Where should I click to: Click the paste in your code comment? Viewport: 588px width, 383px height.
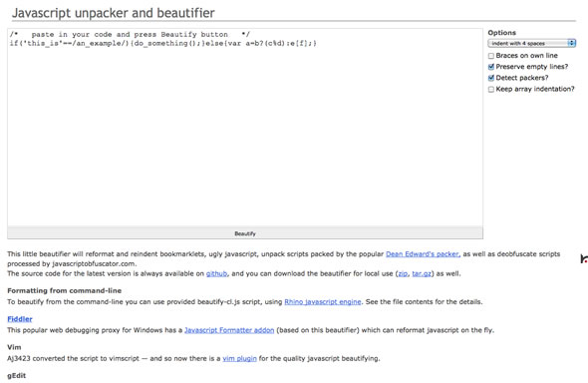(130, 35)
